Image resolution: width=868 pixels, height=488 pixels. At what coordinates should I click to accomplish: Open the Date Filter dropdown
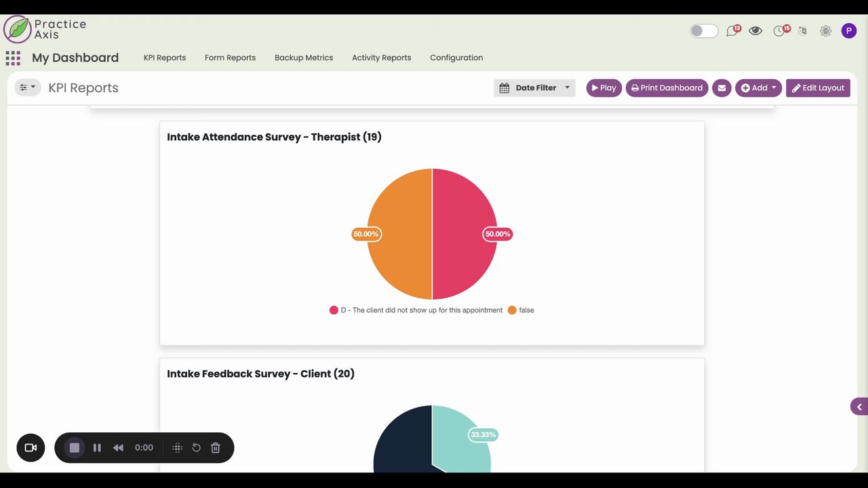(534, 87)
